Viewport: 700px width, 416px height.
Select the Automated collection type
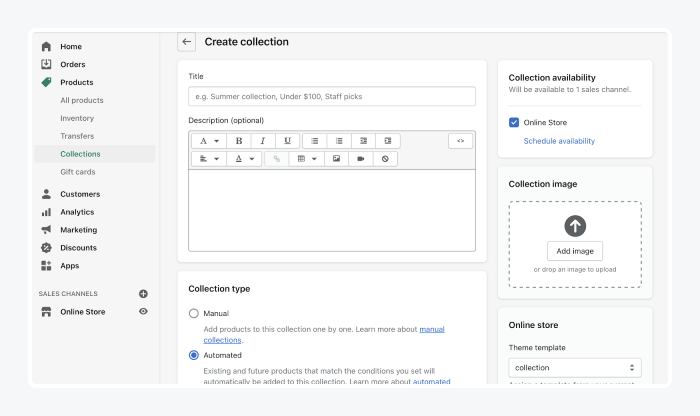click(194, 354)
